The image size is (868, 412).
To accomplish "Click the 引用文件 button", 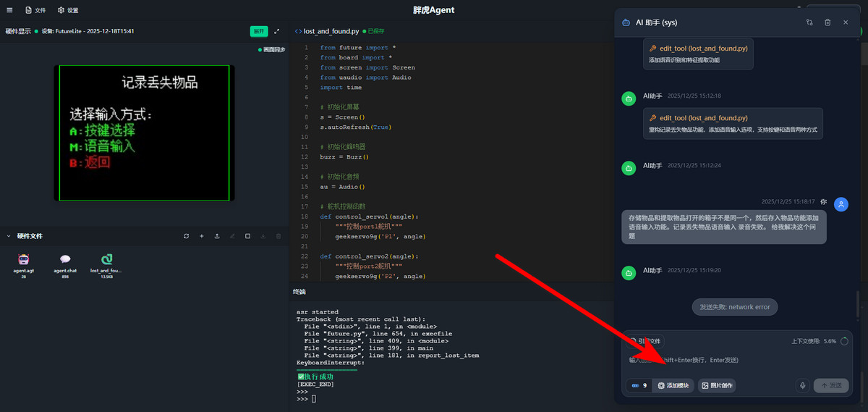I will click(x=645, y=341).
